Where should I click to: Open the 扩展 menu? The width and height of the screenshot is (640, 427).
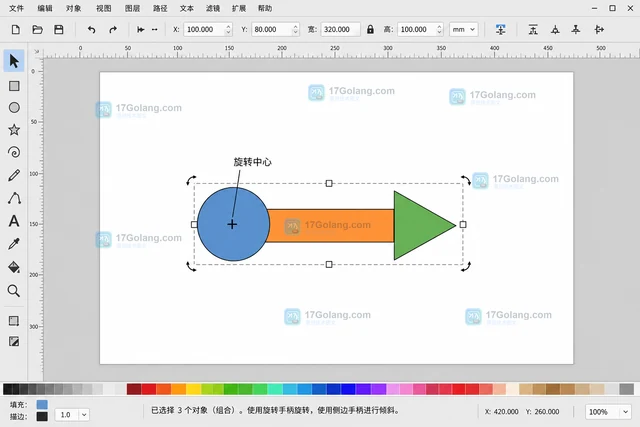tap(239, 8)
